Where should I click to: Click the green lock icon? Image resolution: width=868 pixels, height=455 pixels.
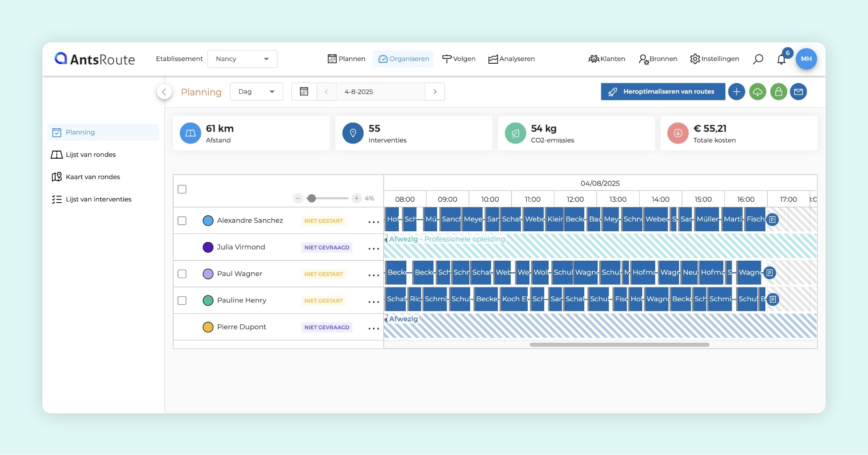pyautogui.click(x=778, y=92)
